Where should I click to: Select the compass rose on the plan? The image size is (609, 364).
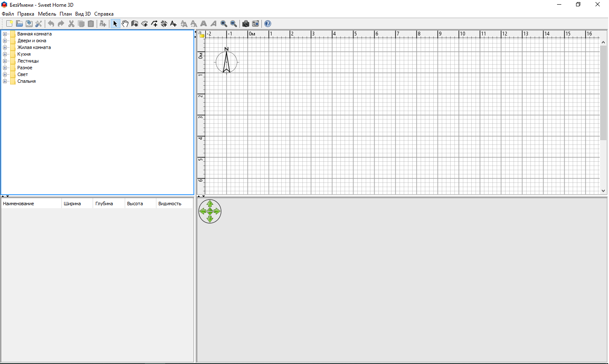coord(227,61)
